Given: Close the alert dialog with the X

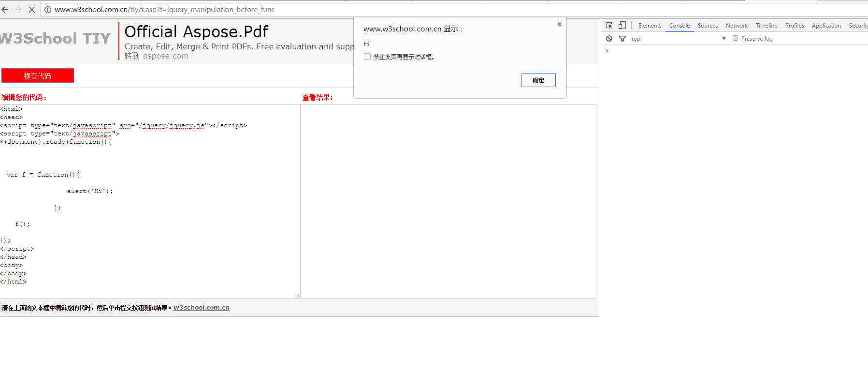Looking at the screenshot, I should click(560, 24).
